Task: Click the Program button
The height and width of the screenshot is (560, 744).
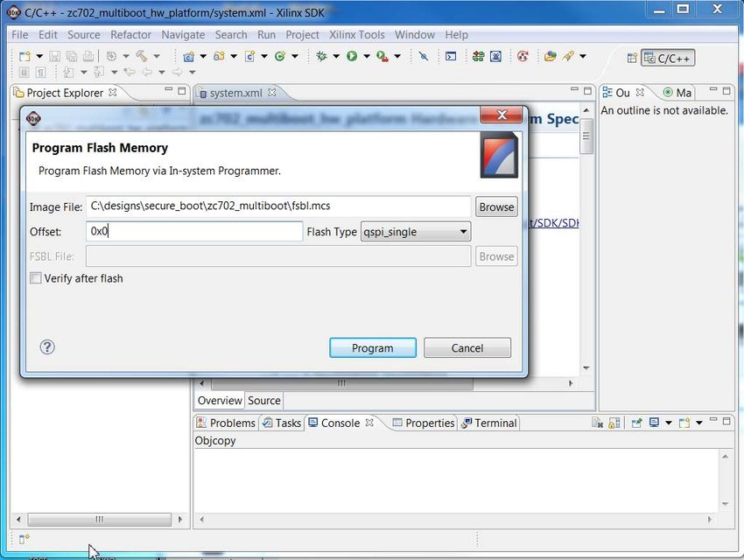Action: 373,347
